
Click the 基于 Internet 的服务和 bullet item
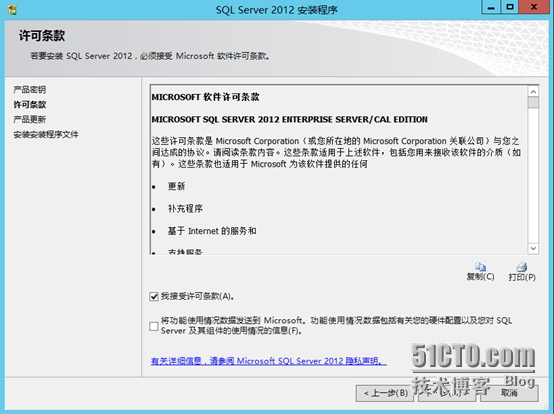212,231
